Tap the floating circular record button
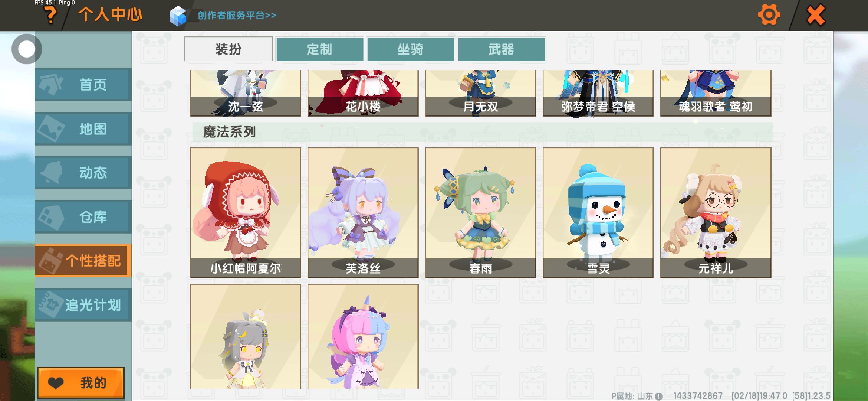The height and width of the screenshot is (401, 868). coord(26,49)
